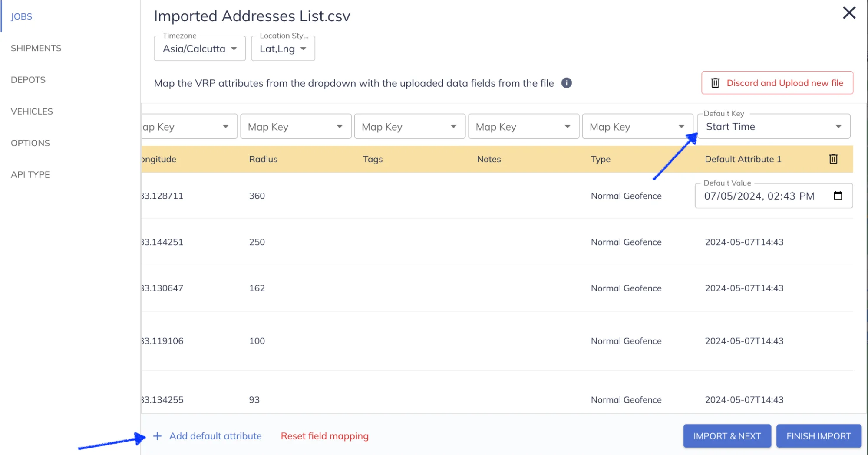Click Normal Geofence in the radius 162 row
This screenshot has height=455, width=868.
626,288
